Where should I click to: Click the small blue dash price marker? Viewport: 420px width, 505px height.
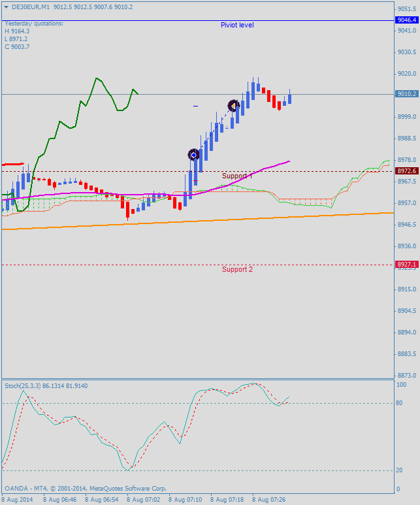(x=195, y=106)
